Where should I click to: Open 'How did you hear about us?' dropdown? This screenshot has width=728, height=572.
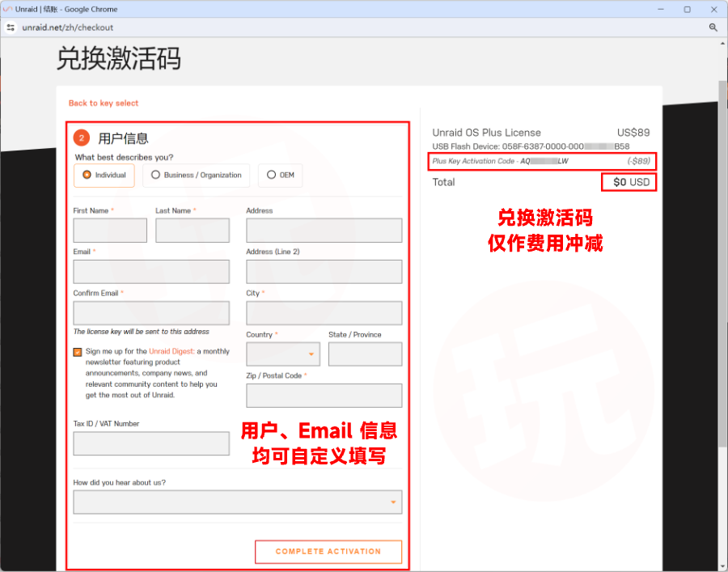click(237, 502)
